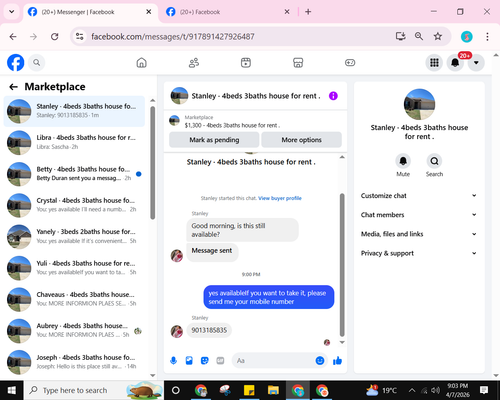
Task: Open the Stanley conversation in chat list
Action: click(74, 111)
